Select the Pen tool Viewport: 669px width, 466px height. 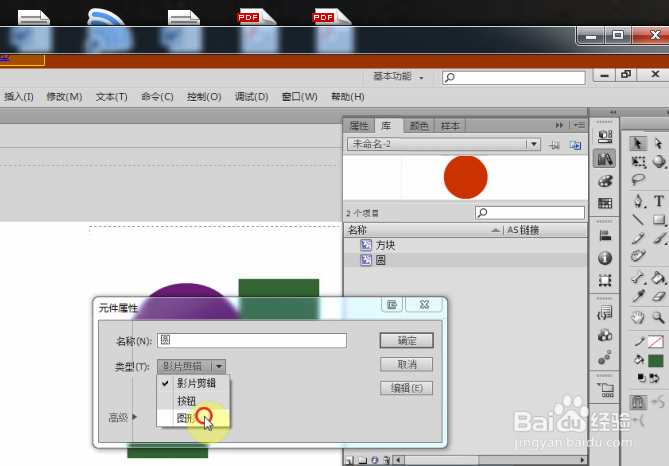638,201
